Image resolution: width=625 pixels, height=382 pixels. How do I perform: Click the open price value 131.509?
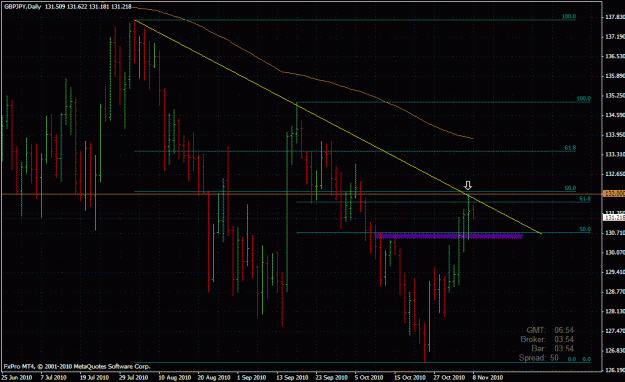(x=55, y=7)
